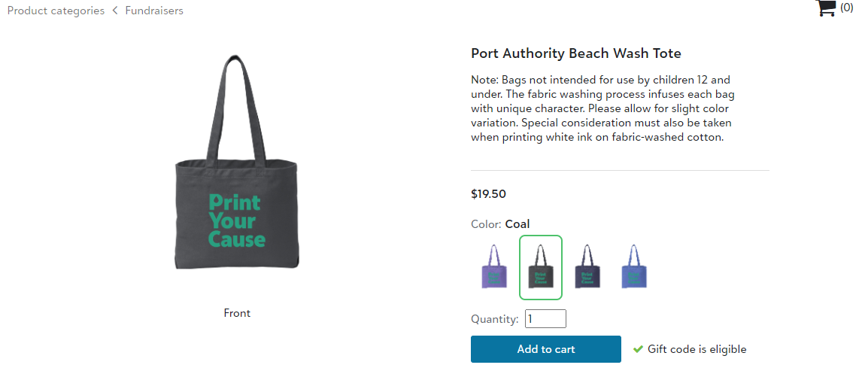Image resolution: width=868 pixels, height=374 pixels.
Task: Go to Product categories breadcrumb
Action: point(56,11)
